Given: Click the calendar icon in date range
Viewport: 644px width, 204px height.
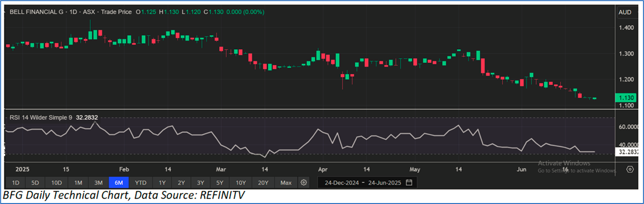Looking at the screenshot, I should (409, 183).
